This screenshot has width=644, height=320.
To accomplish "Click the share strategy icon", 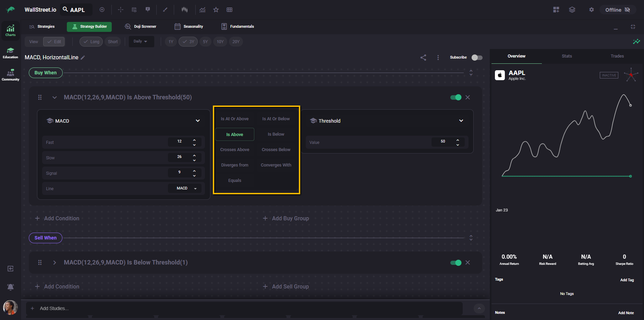I will [x=423, y=58].
